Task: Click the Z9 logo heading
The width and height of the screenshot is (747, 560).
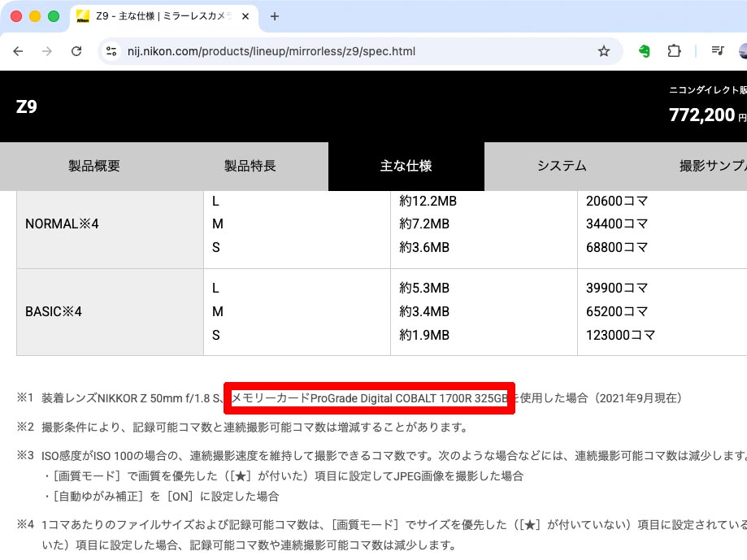Action: 24,106
